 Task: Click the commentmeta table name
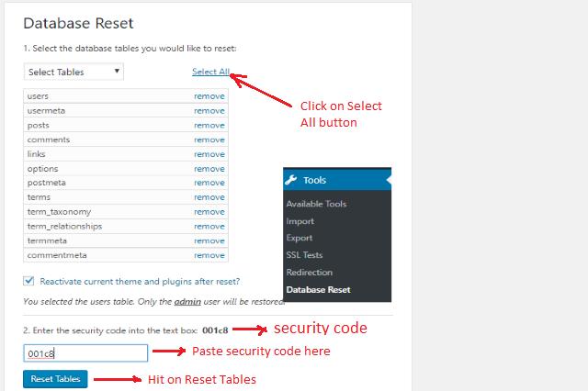tap(57, 255)
